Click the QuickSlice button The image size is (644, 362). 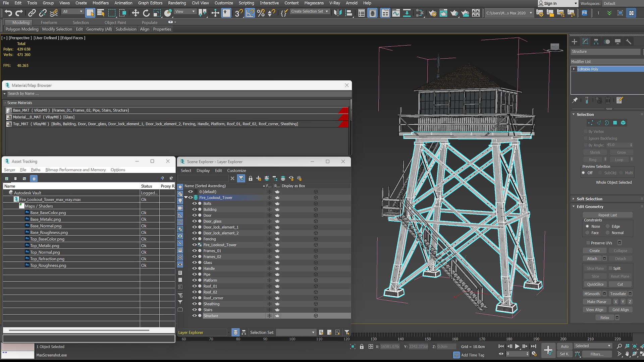[x=595, y=285]
